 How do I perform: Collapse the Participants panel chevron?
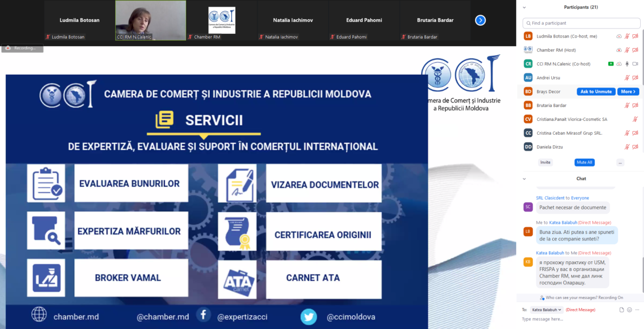point(524,8)
